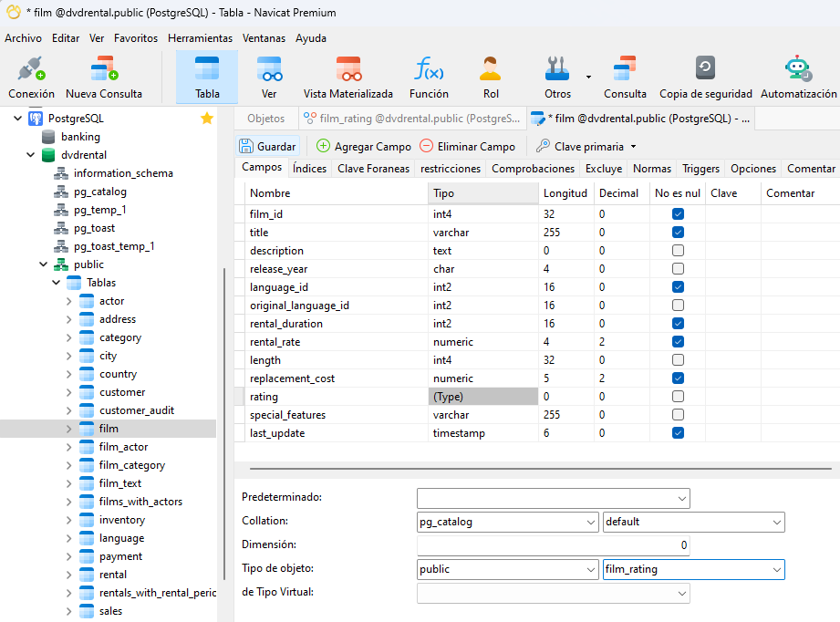Check No es nul for release_year

point(678,268)
